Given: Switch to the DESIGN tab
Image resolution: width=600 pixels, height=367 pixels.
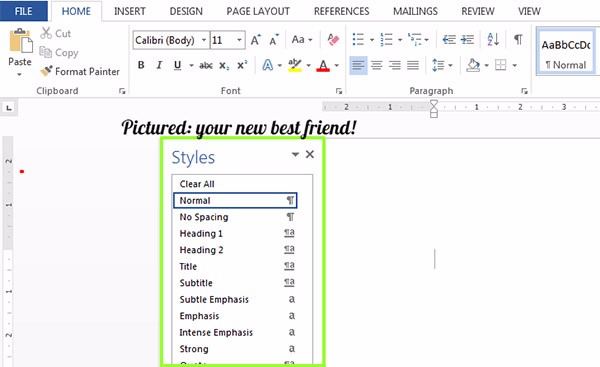Looking at the screenshot, I should point(186,11).
